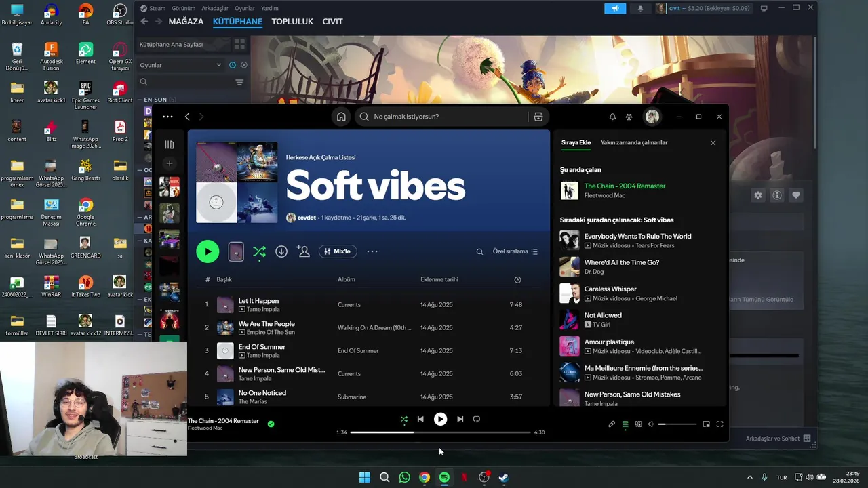Enter Spotify fullscreen mode

(719, 424)
